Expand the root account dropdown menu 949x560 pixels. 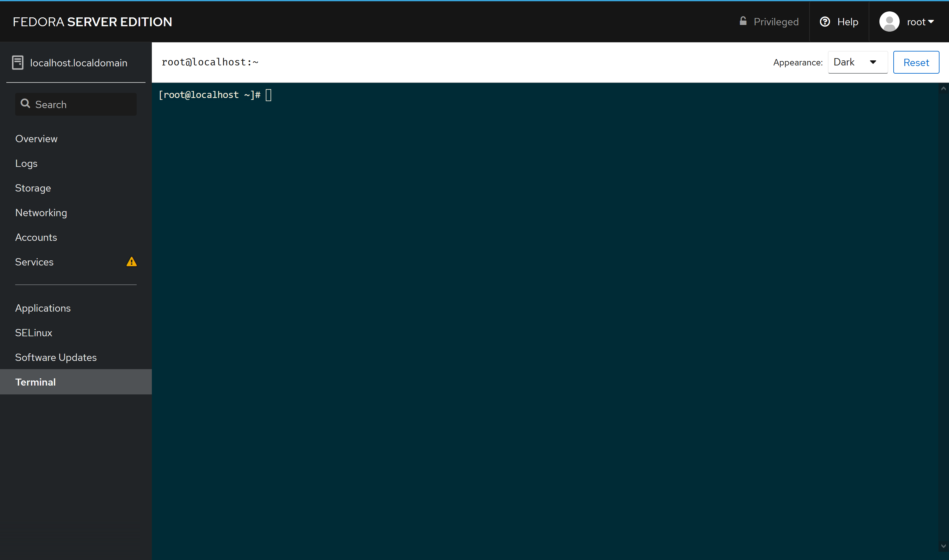tap(920, 21)
